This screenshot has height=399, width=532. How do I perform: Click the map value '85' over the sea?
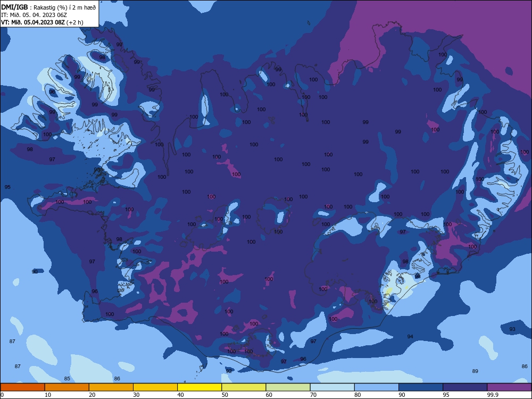(67, 378)
